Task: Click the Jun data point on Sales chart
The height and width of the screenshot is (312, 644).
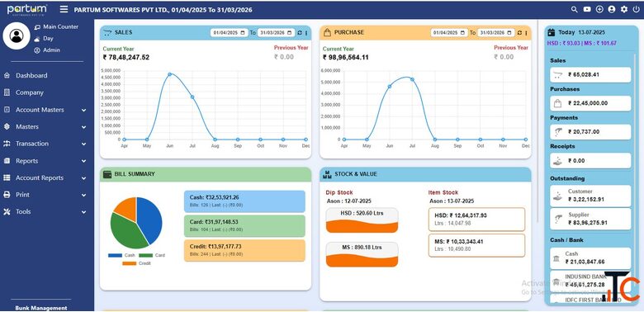Action: click(169, 74)
